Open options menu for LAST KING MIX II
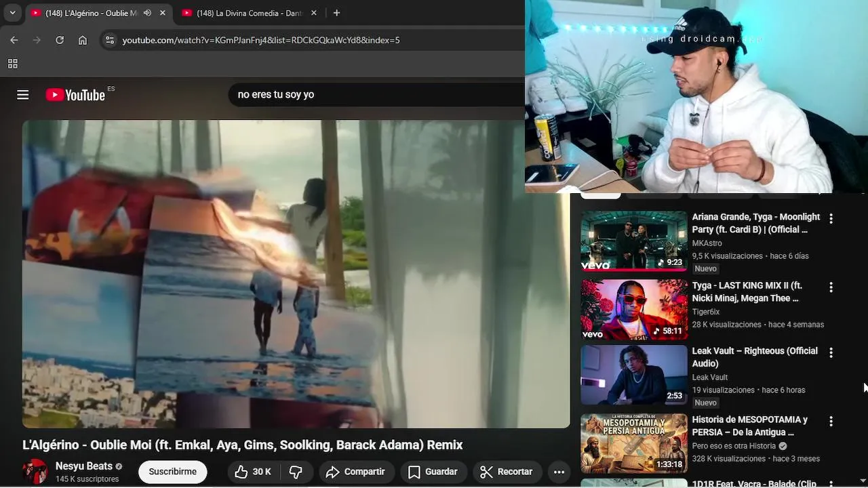The image size is (868, 488). click(831, 287)
